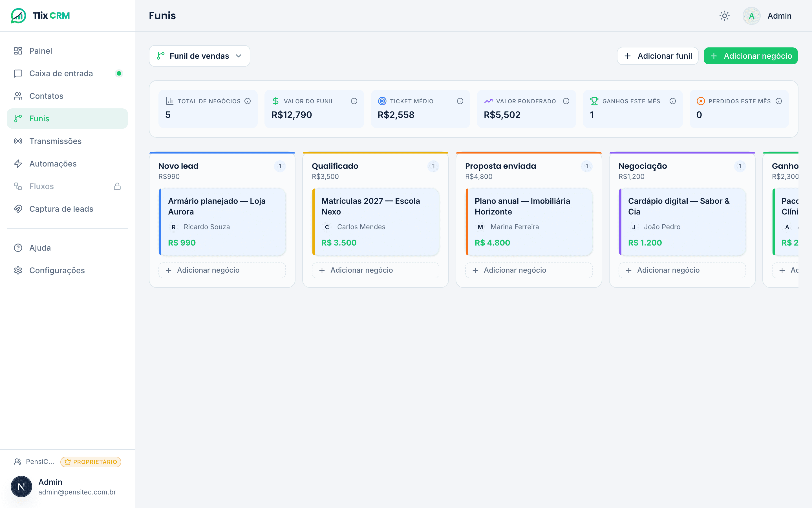Viewport: 812px width, 508px height.
Task: Click the Novo lead column count badge
Action: pyautogui.click(x=280, y=166)
